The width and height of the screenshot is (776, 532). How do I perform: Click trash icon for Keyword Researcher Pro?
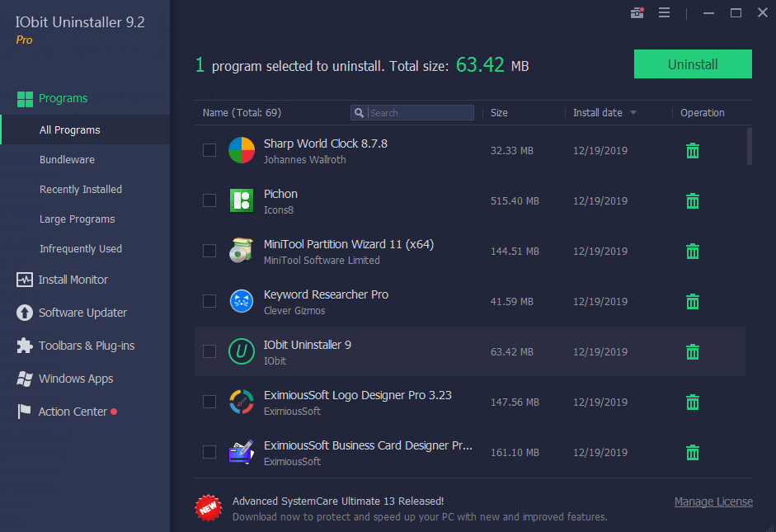[693, 301]
